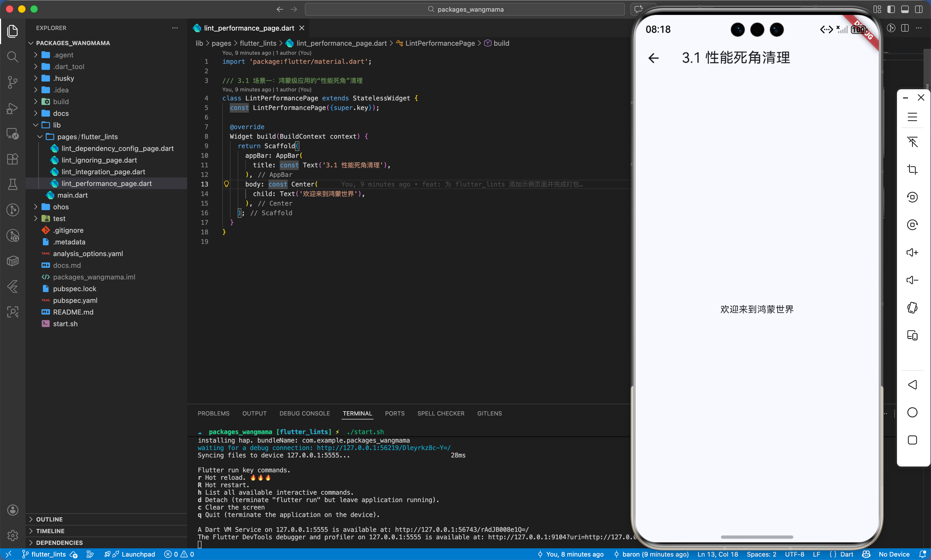
Task: Open Source Control view
Action: [12, 82]
